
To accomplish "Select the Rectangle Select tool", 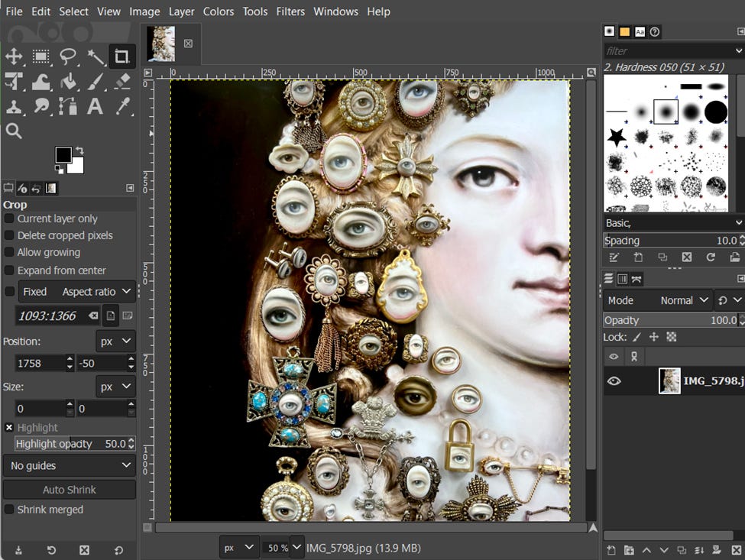I will tap(40, 57).
